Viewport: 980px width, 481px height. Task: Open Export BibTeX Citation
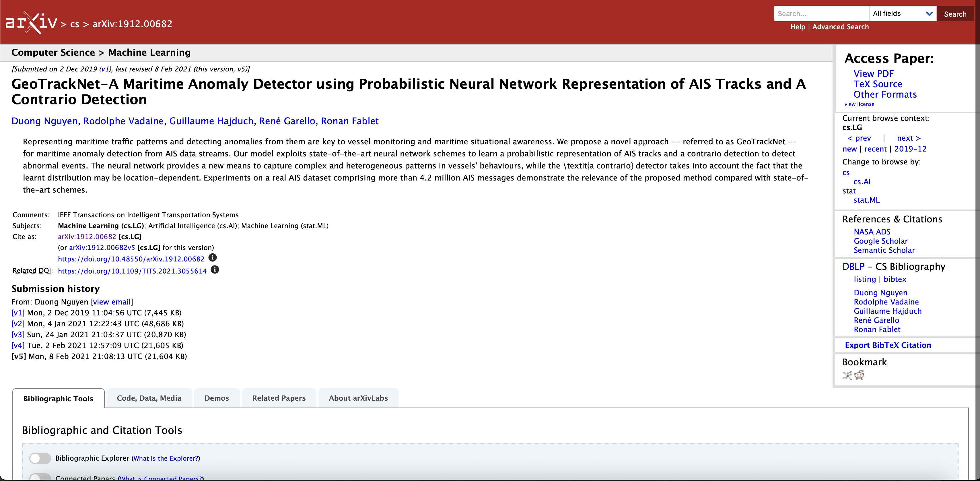888,345
